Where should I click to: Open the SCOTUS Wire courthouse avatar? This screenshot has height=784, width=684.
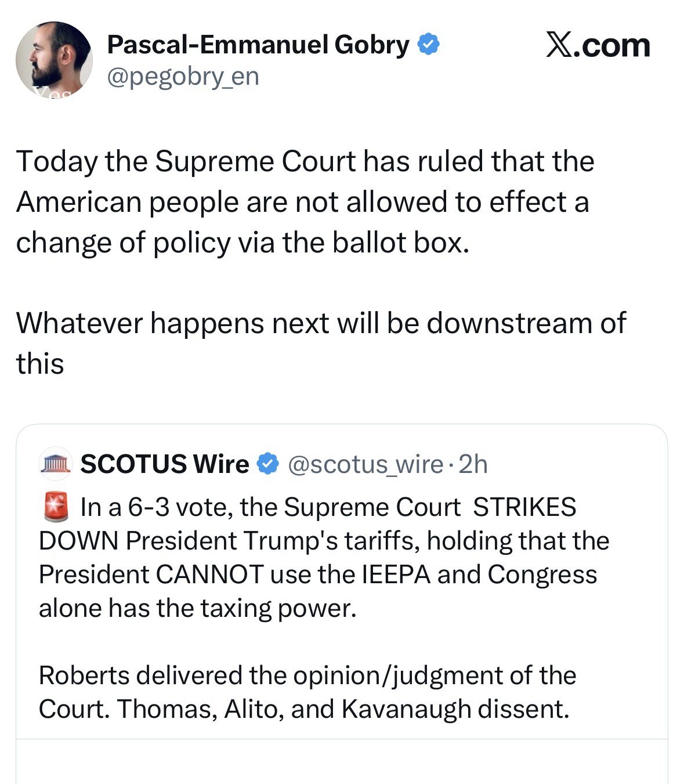click(55, 464)
